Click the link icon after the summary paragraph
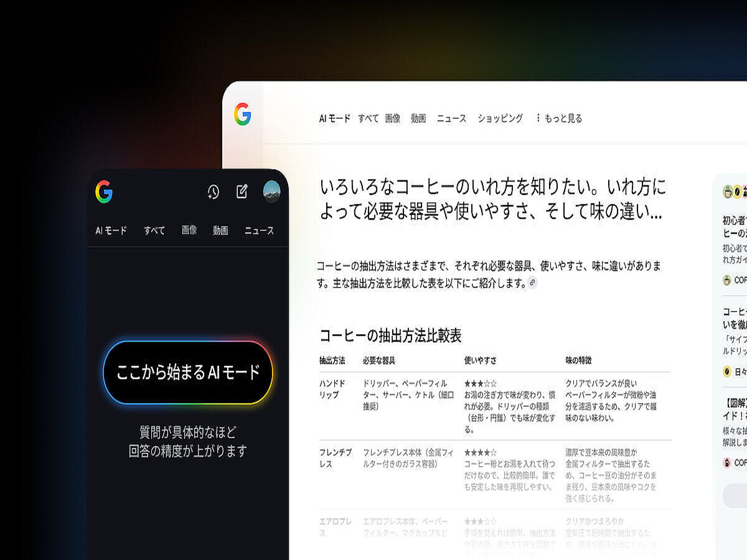The image size is (747, 560). pyautogui.click(x=532, y=283)
